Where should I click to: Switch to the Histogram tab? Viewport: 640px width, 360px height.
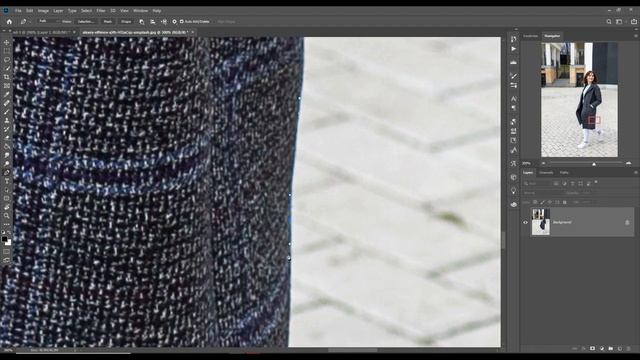[x=530, y=36]
